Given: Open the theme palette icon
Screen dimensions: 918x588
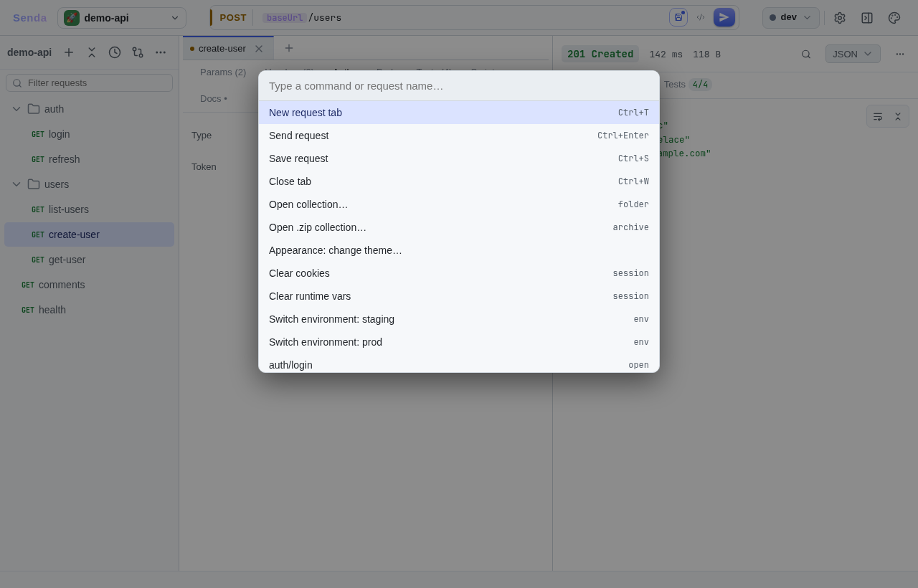Looking at the screenshot, I should tap(894, 18).
